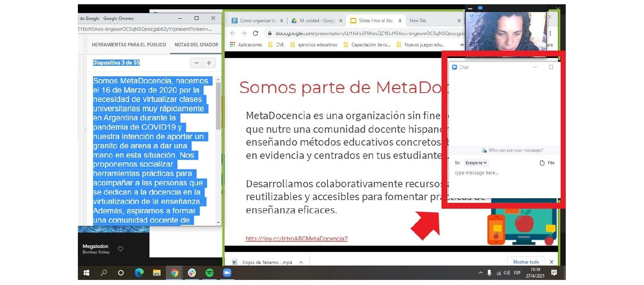
Task: Reload the Google Slides page
Action: tap(255, 33)
